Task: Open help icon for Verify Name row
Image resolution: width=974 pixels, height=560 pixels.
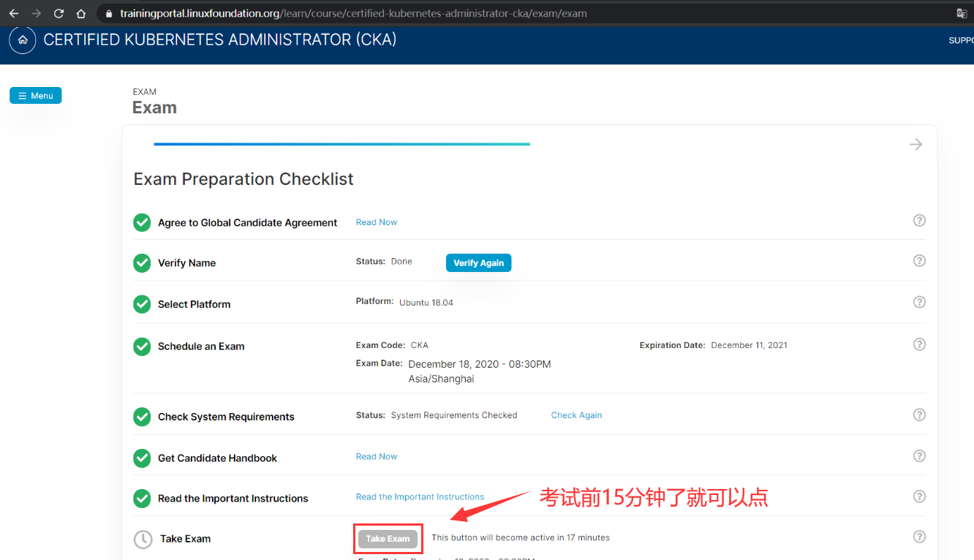Action: (x=920, y=261)
